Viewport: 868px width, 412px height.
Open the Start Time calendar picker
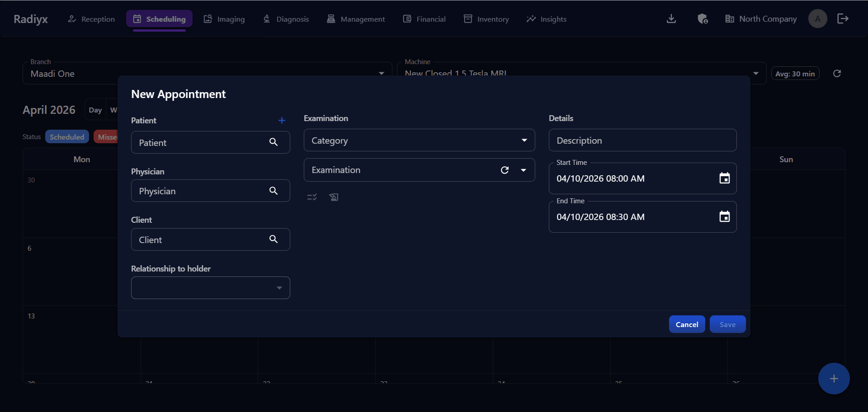[725, 178]
